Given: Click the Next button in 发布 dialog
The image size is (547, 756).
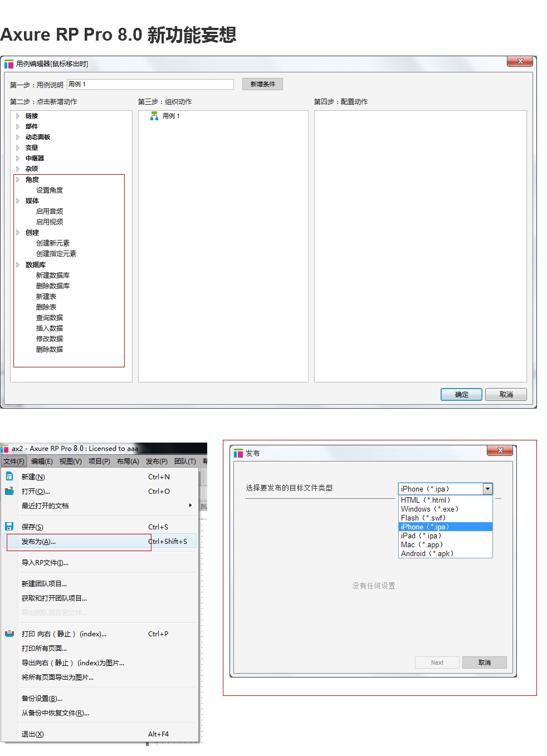Looking at the screenshot, I should [x=437, y=662].
